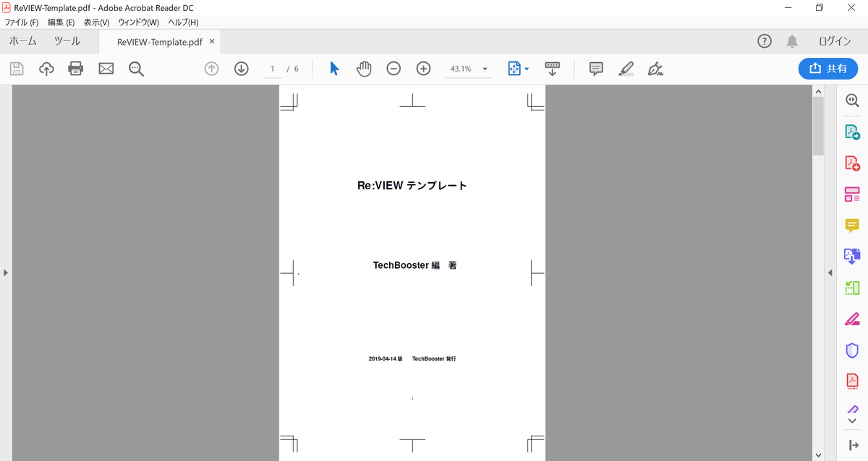Enable scrolling mode keyboard icon
Viewport: 868px width, 461px height.
(x=553, y=69)
